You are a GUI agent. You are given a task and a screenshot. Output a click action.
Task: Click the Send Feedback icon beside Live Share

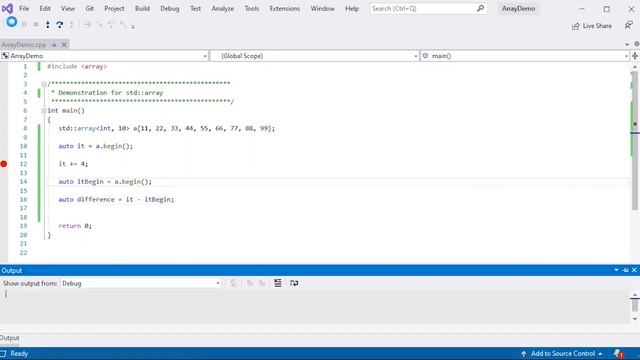coord(628,25)
